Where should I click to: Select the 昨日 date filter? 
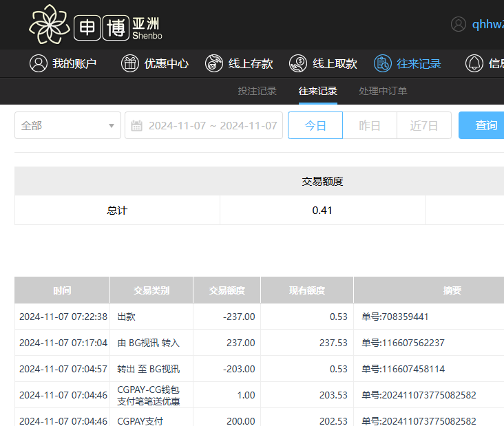pyautogui.click(x=370, y=125)
